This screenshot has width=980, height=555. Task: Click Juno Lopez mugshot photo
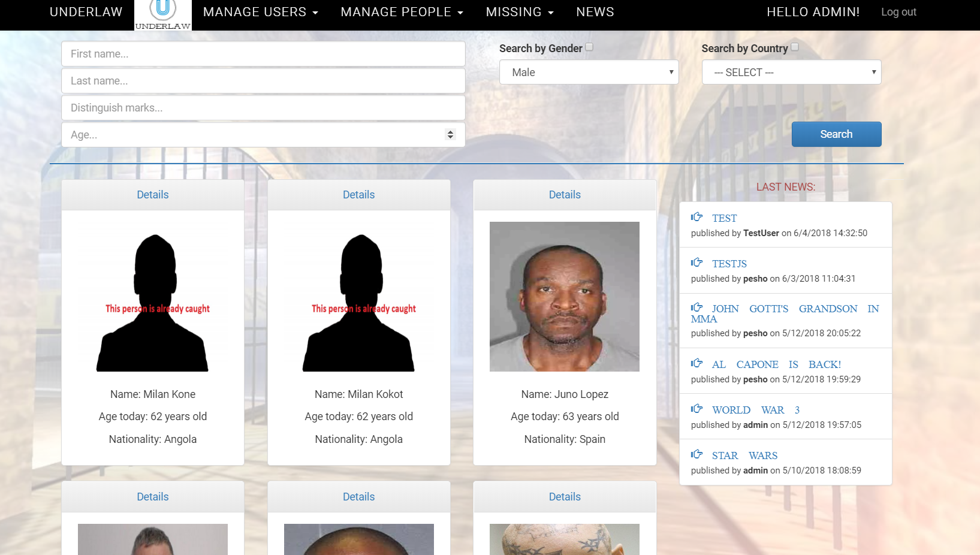tap(565, 297)
